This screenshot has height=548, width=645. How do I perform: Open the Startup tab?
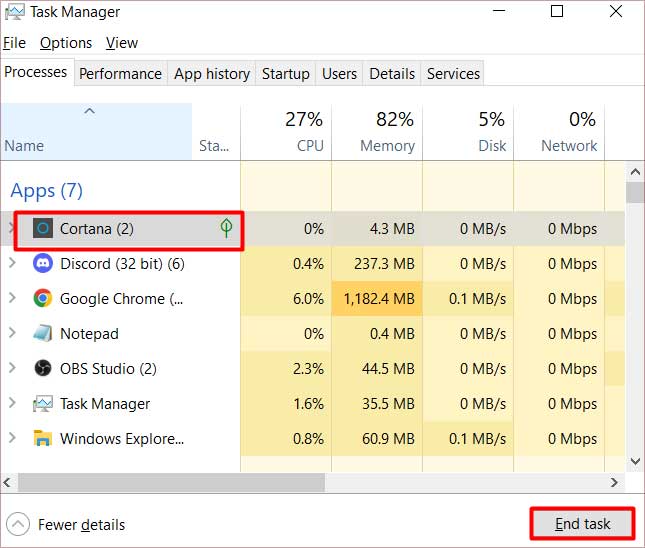285,74
